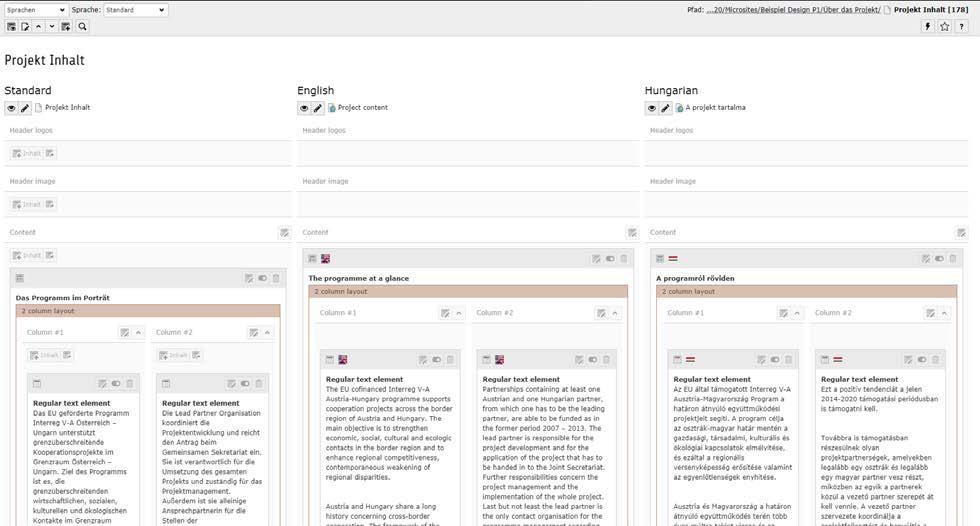The height and width of the screenshot is (526, 980).
Task: Click the pencil edit icon under Hungarian
Action: 666,108
